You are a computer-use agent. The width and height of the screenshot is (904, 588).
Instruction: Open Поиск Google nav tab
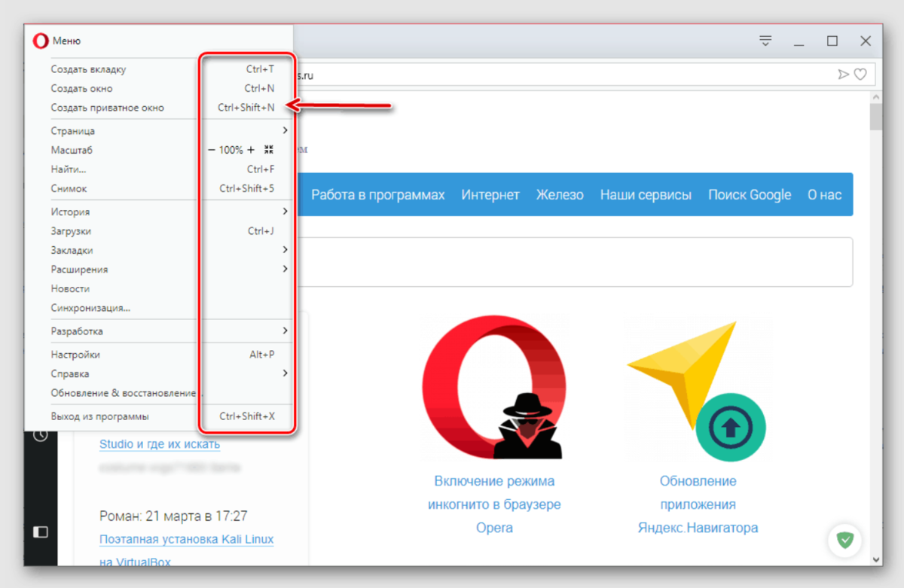[x=750, y=195]
